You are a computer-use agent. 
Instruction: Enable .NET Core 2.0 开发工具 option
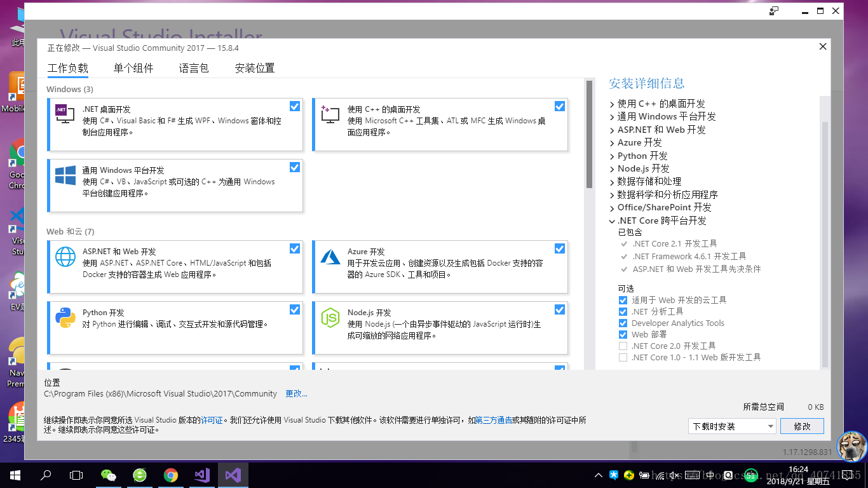(623, 346)
